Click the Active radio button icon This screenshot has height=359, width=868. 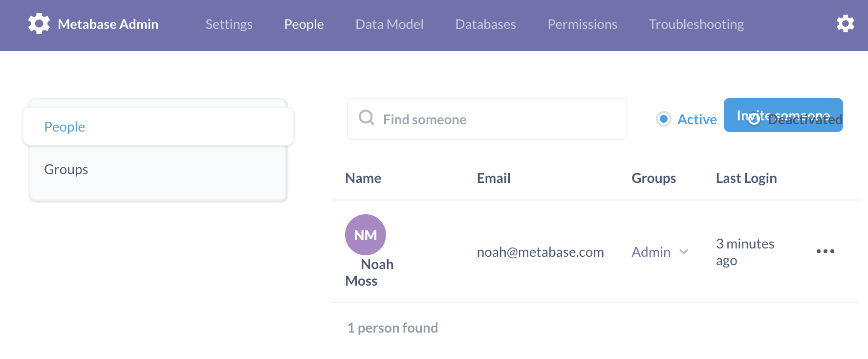(663, 119)
